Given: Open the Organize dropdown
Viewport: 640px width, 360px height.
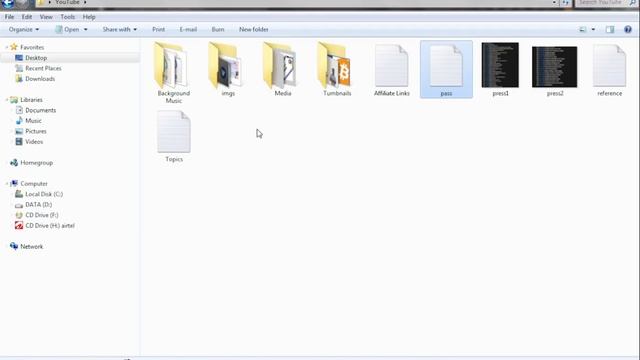Looking at the screenshot, I should pos(24,29).
